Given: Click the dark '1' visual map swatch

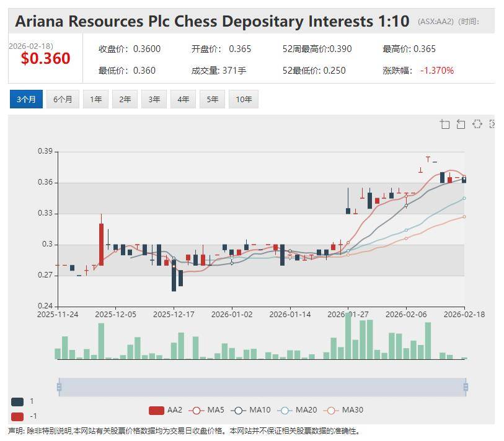Looking at the screenshot, I should click(x=17, y=401).
